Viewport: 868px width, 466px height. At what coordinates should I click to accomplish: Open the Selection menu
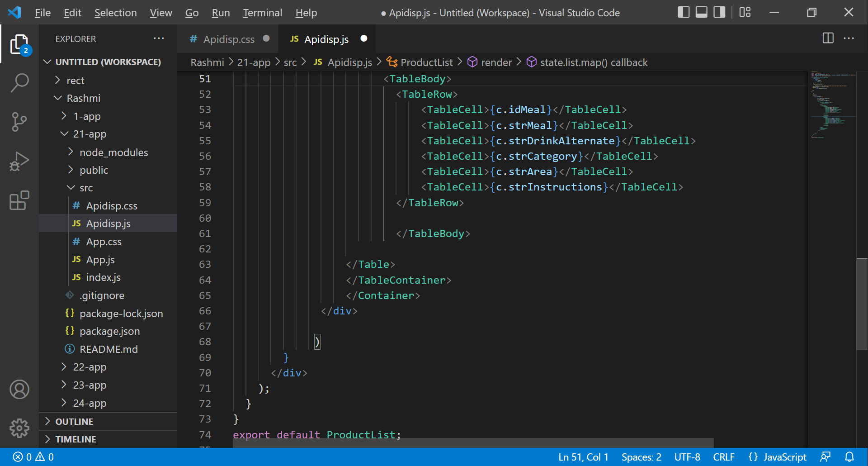(115, 13)
